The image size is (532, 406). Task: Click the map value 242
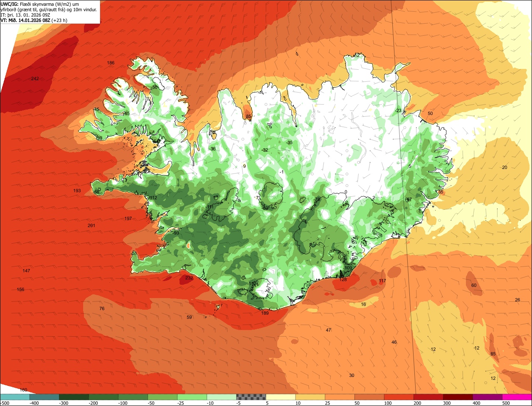35,78
